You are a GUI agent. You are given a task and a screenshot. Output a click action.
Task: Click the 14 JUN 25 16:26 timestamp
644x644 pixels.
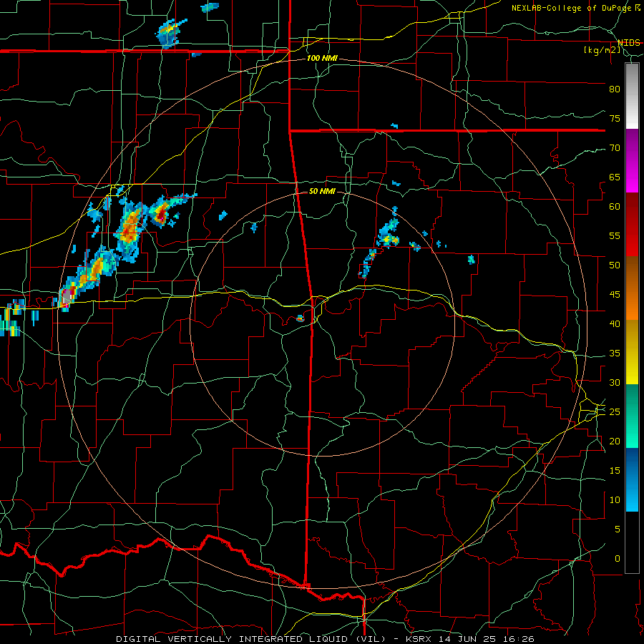point(487,639)
